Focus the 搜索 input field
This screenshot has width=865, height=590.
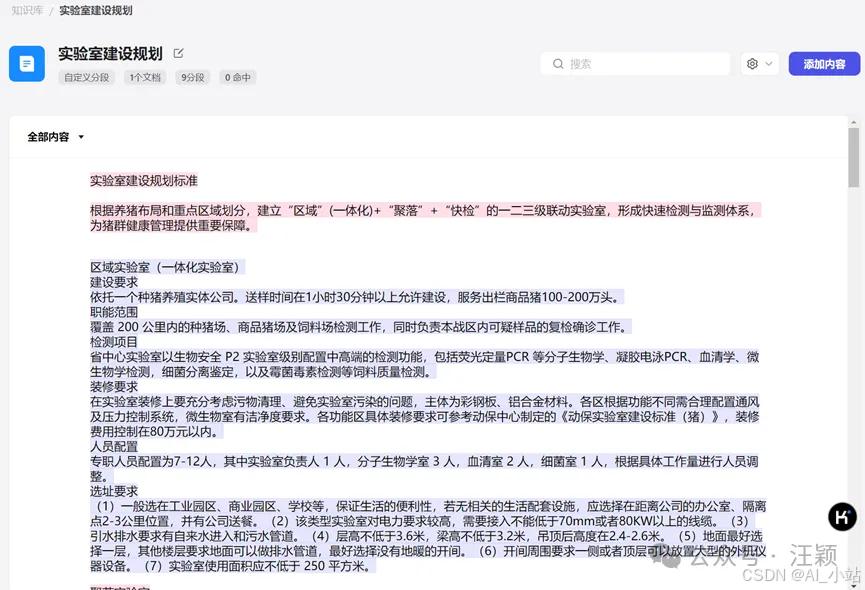[636, 64]
